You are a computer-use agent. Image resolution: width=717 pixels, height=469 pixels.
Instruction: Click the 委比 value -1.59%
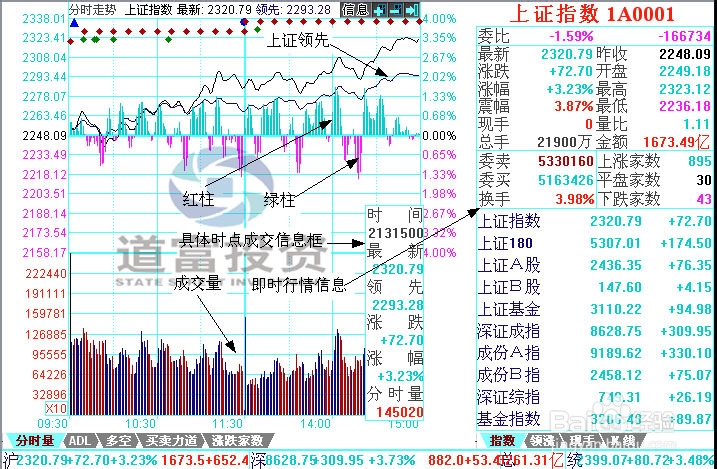point(571,36)
